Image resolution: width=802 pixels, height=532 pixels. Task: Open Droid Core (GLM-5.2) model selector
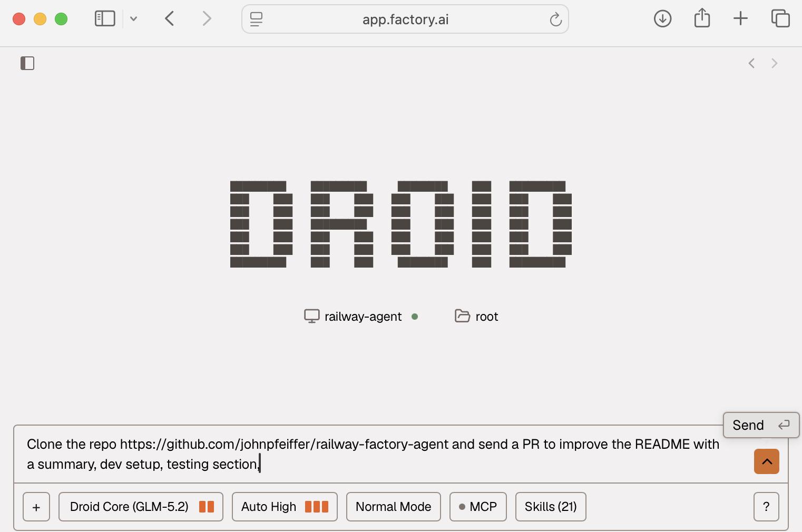141,507
